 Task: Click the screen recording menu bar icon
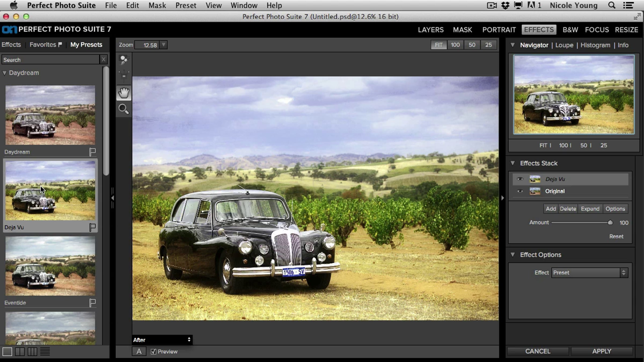pos(492,5)
